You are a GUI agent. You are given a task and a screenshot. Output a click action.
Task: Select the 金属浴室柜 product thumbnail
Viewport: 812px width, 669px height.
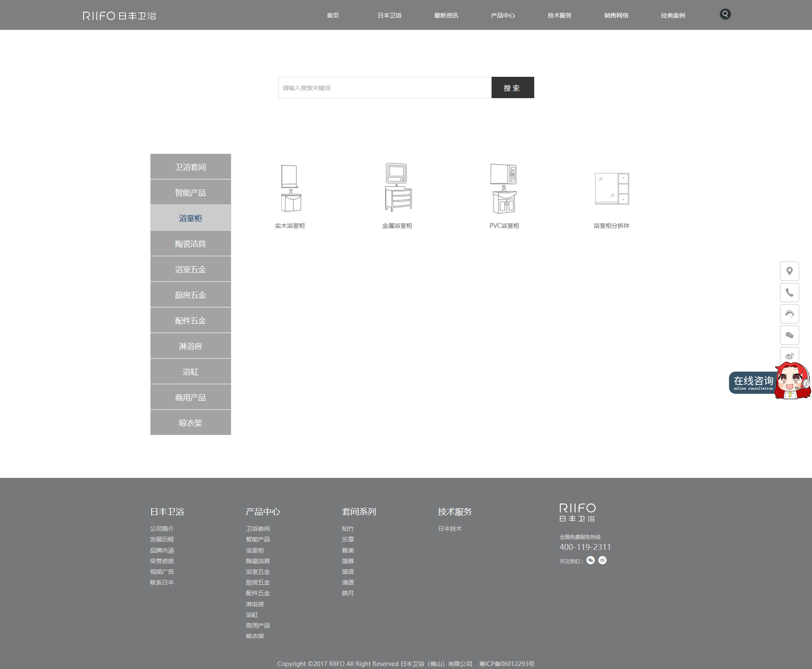point(397,188)
